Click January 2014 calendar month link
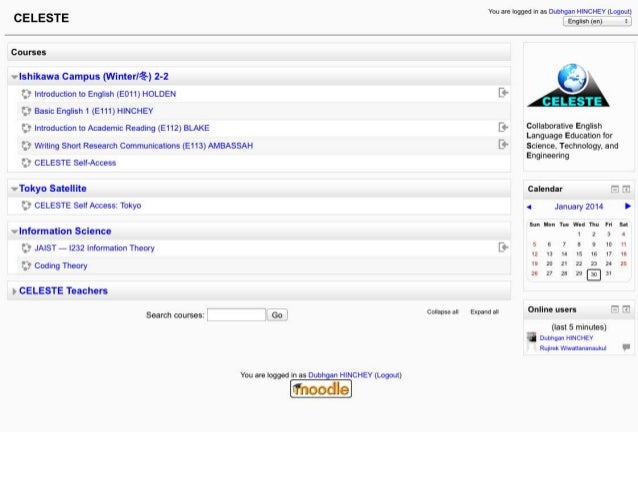Viewport: 638px width, 479px height. click(579, 207)
